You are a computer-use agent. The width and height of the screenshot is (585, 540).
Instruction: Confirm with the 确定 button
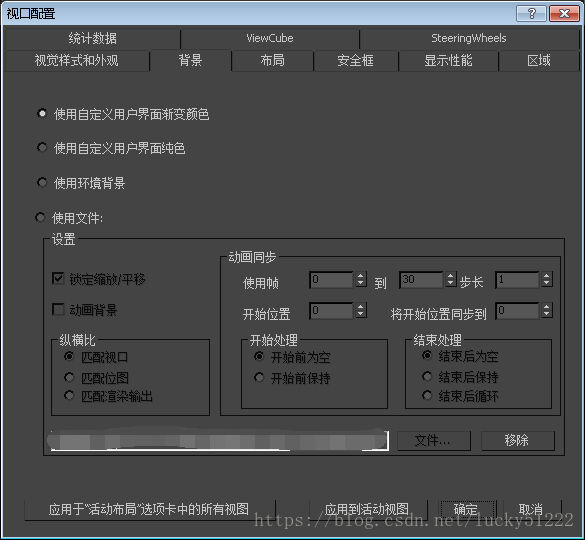[467, 509]
